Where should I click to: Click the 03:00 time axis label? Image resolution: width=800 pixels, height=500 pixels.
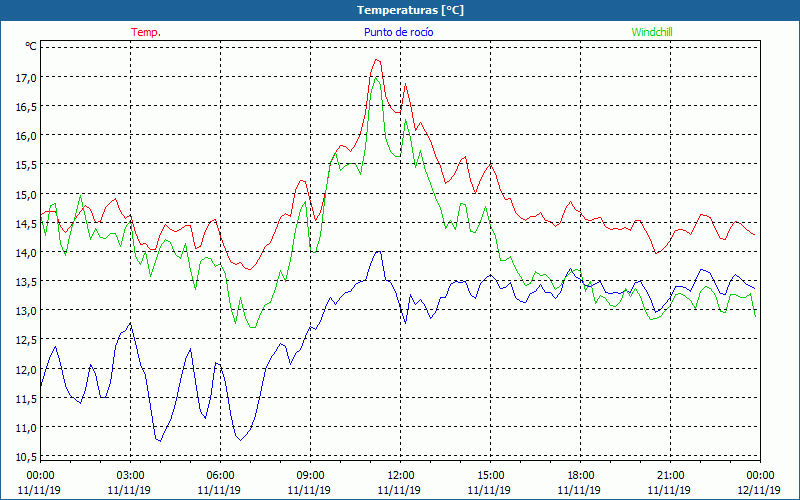(x=130, y=476)
